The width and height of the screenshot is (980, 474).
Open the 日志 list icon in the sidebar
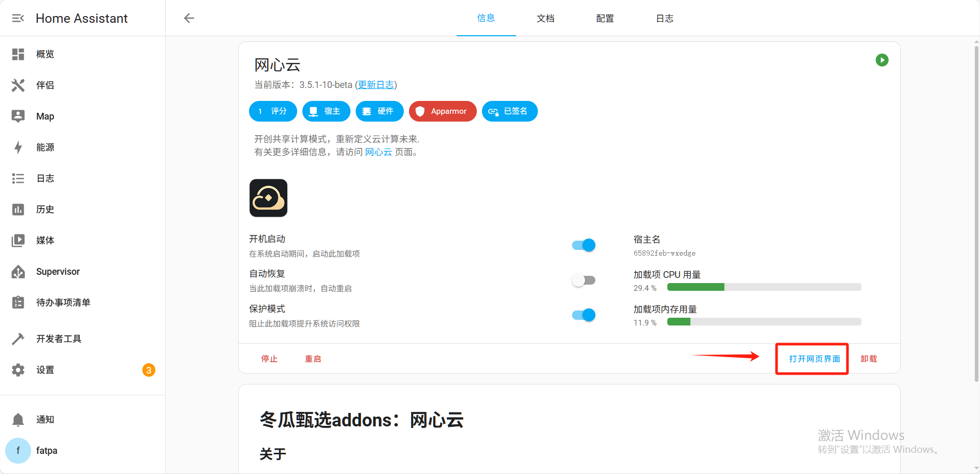pyautogui.click(x=18, y=179)
